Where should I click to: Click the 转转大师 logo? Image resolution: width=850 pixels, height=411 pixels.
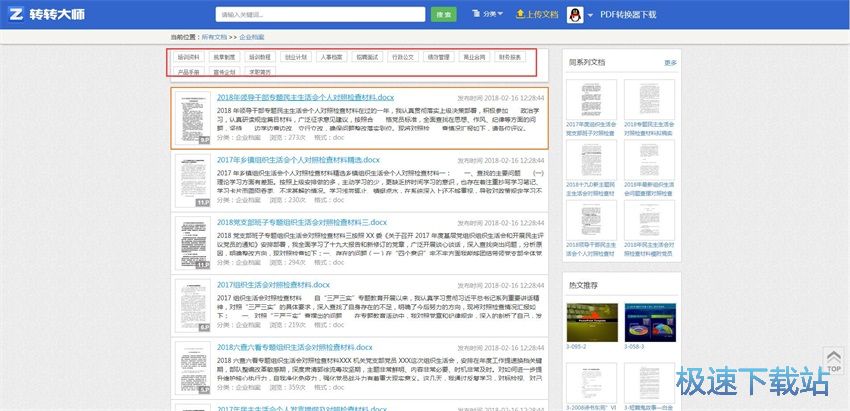coord(47,14)
